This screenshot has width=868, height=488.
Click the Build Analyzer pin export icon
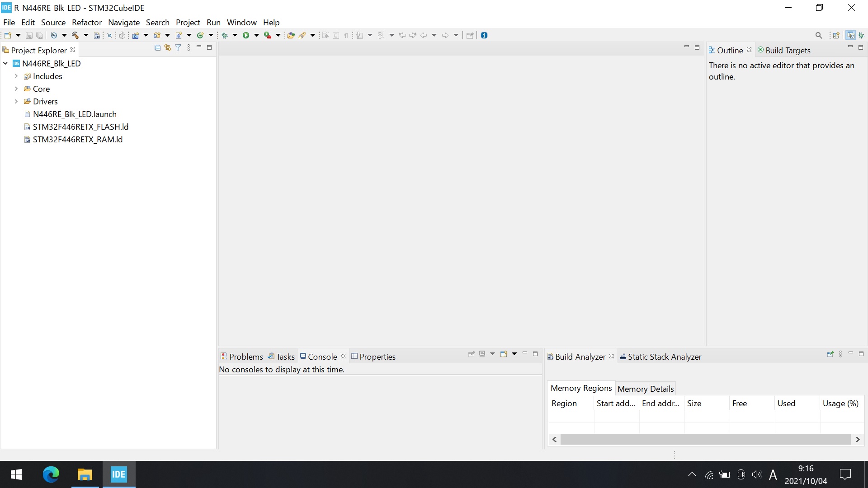(830, 354)
